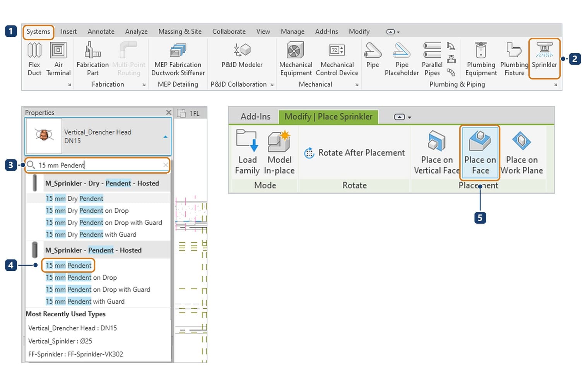Launch the P&ID Modeler
This screenshot has width=588, height=381.
[242, 55]
